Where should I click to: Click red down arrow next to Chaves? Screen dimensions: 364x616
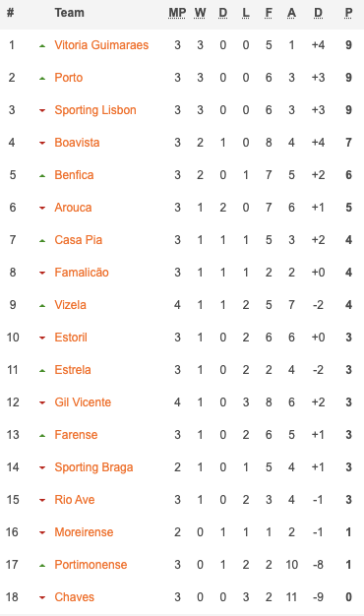tap(42, 598)
